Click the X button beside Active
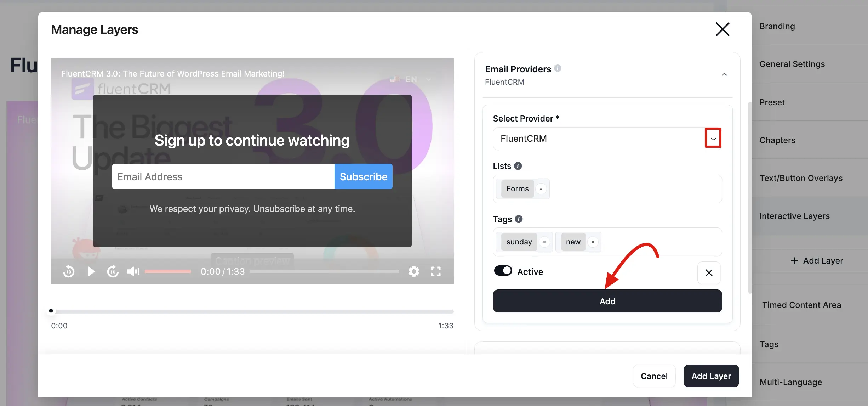Viewport: 868px width, 406px height. tap(709, 273)
